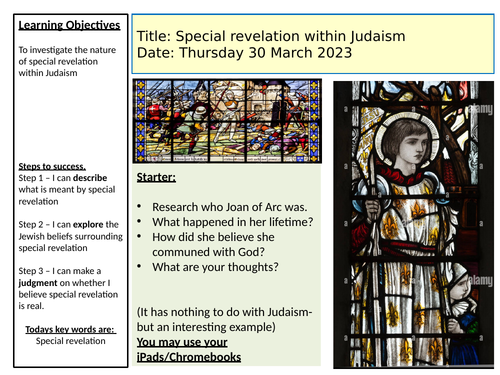This screenshot has width=500, height=375.
Task: Select the 'Steps to success' underlined heading
Action: [52, 166]
